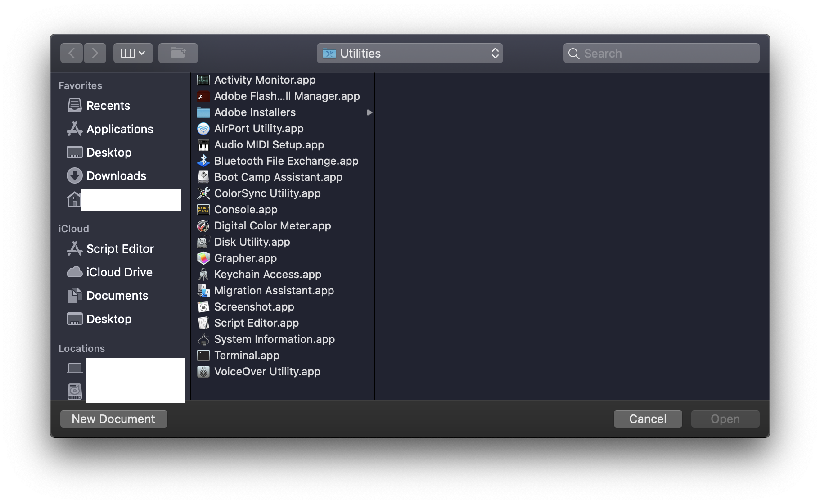Select Script Editor under iCloud
This screenshot has width=820, height=504.
(x=120, y=249)
